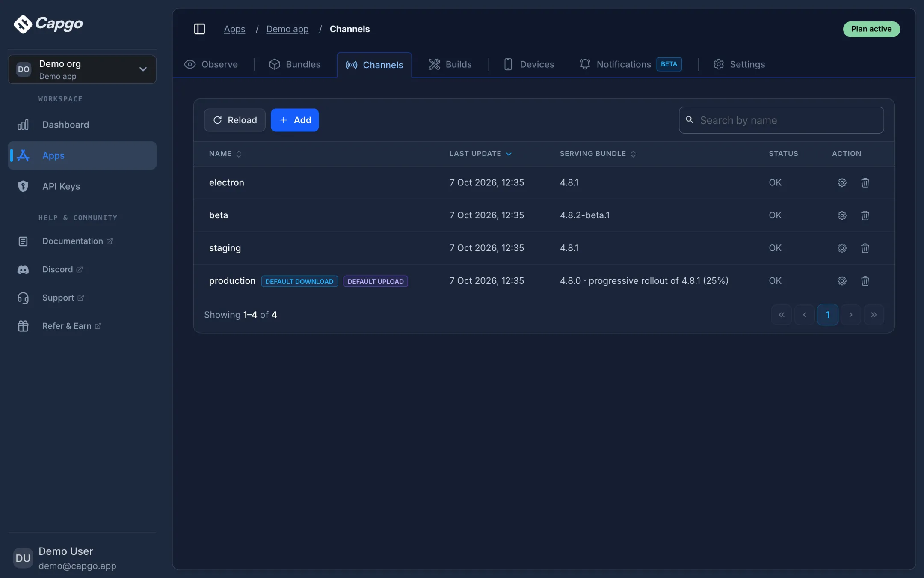The height and width of the screenshot is (578, 924).
Task: Click the Channels breadcrumb title
Action: pos(349,29)
